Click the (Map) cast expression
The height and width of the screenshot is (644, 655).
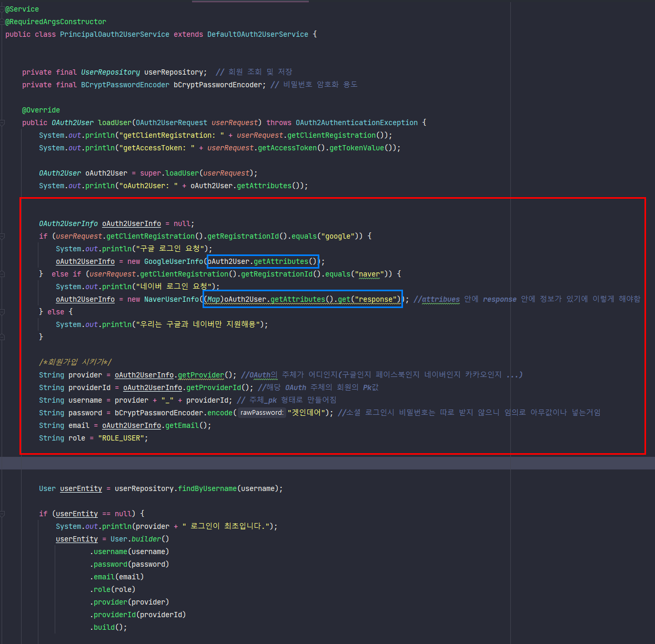(x=214, y=299)
